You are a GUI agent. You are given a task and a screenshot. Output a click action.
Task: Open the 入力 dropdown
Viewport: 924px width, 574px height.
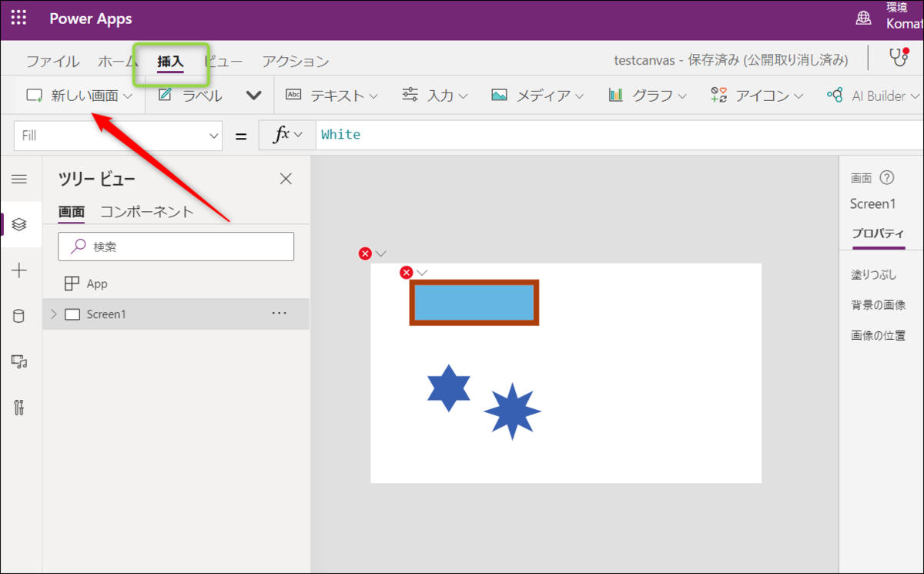(x=435, y=96)
